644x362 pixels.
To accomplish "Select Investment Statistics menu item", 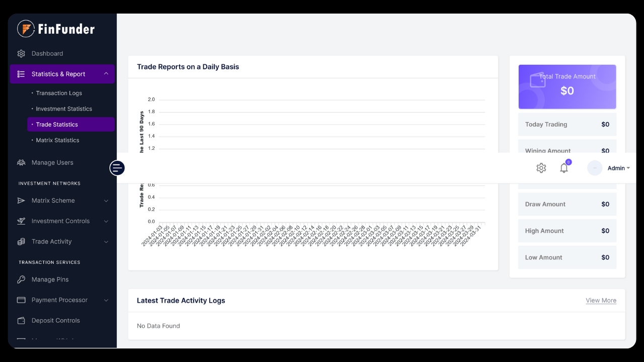I will coord(64,109).
